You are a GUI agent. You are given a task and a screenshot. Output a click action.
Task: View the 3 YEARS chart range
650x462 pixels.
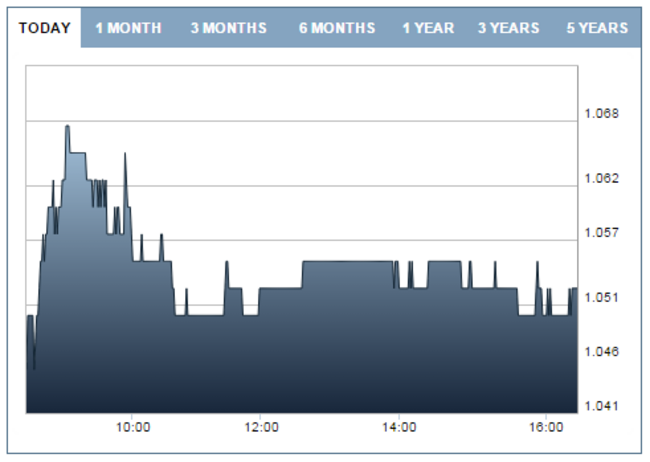click(x=509, y=28)
